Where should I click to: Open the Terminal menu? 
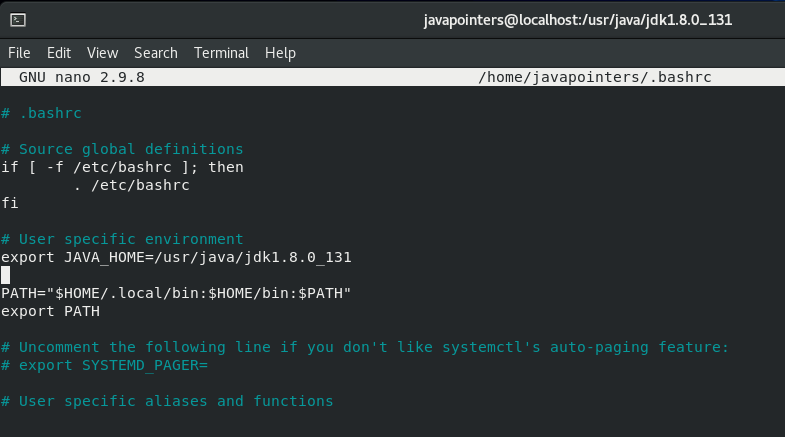pos(221,53)
